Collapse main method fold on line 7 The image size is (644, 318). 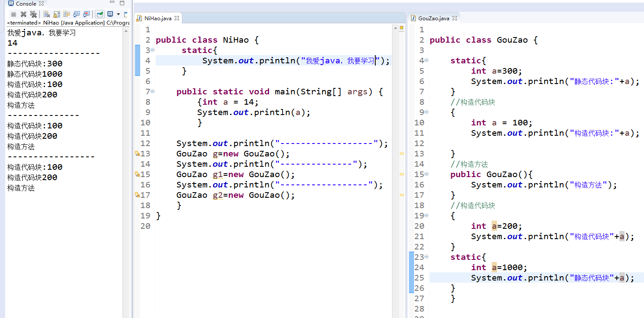tap(152, 92)
